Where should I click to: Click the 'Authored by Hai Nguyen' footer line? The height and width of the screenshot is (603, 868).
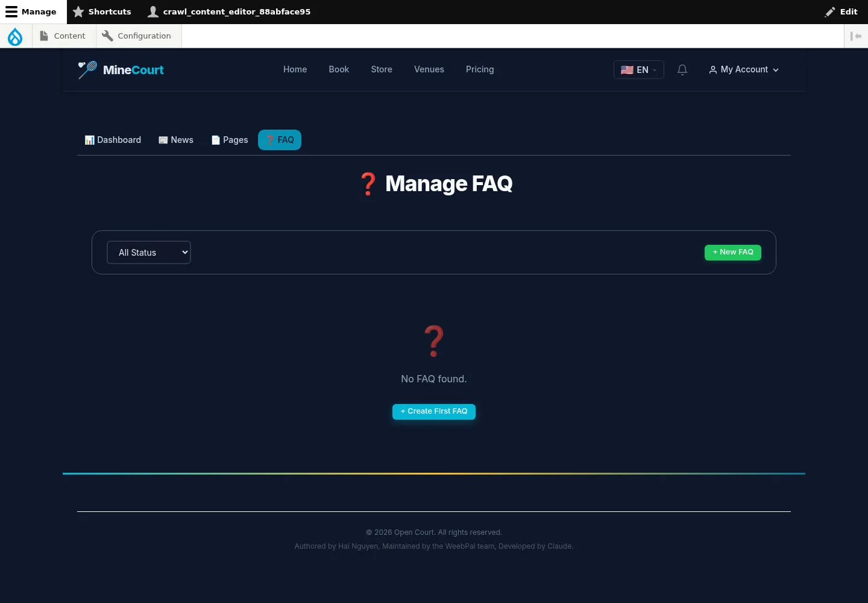(434, 546)
